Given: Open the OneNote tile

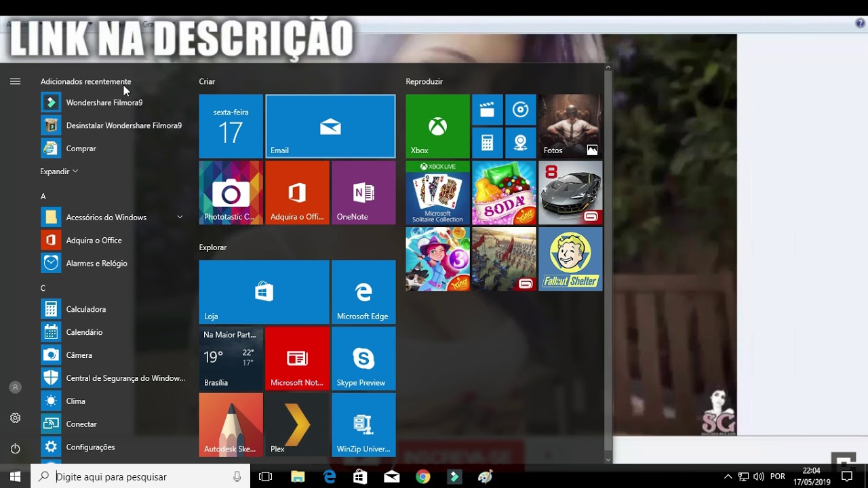Looking at the screenshot, I should click(x=363, y=192).
